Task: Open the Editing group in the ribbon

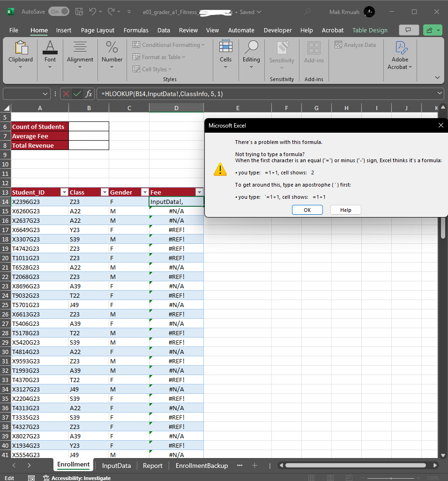Action: [x=251, y=53]
